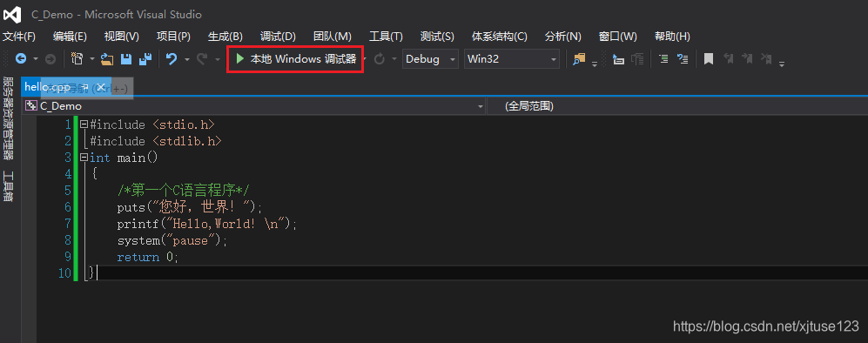Screen dimensions: 868x343
Task: Open Find in Files folder-magnifier icon
Action: click(x=580, y=58)
